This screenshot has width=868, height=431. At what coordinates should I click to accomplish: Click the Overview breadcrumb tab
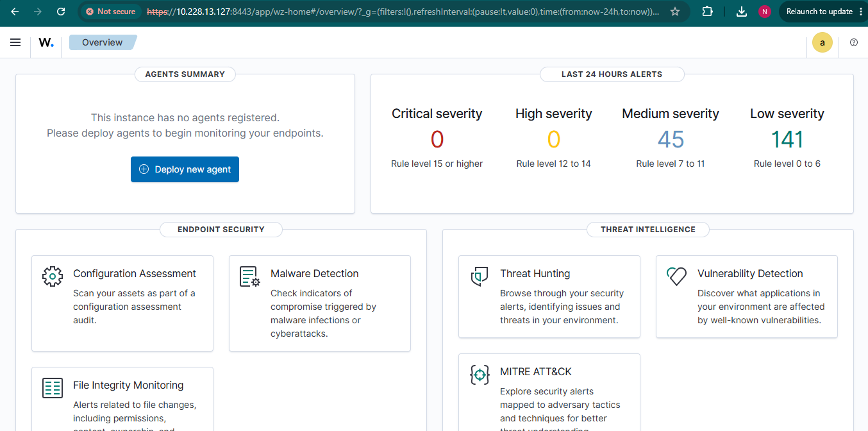pyautogui.click(x=103, y=42)
